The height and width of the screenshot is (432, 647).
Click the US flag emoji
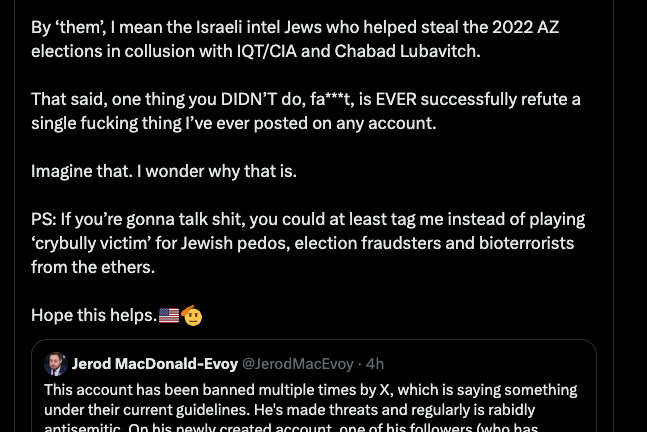[x=169, y=315]
